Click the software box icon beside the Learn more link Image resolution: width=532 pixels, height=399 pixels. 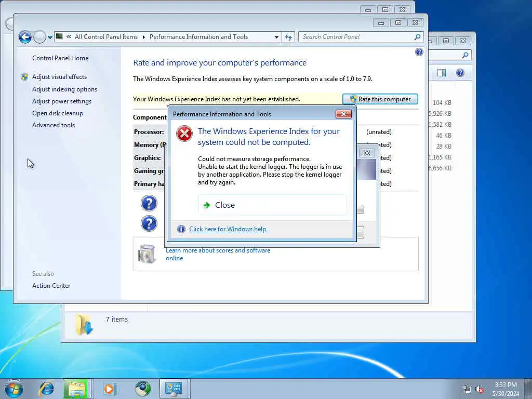click(147, 254)
